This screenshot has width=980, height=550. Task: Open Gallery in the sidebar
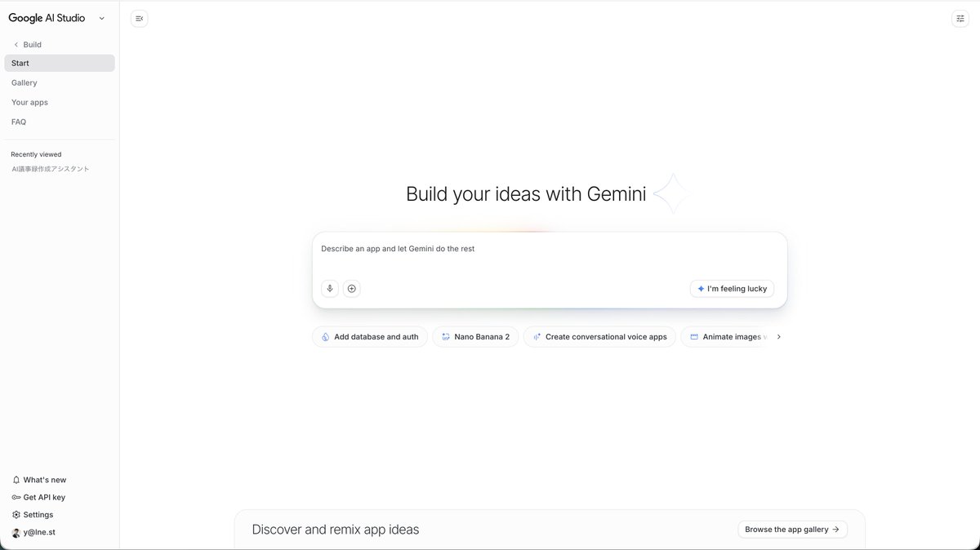(x=60, y=82)
